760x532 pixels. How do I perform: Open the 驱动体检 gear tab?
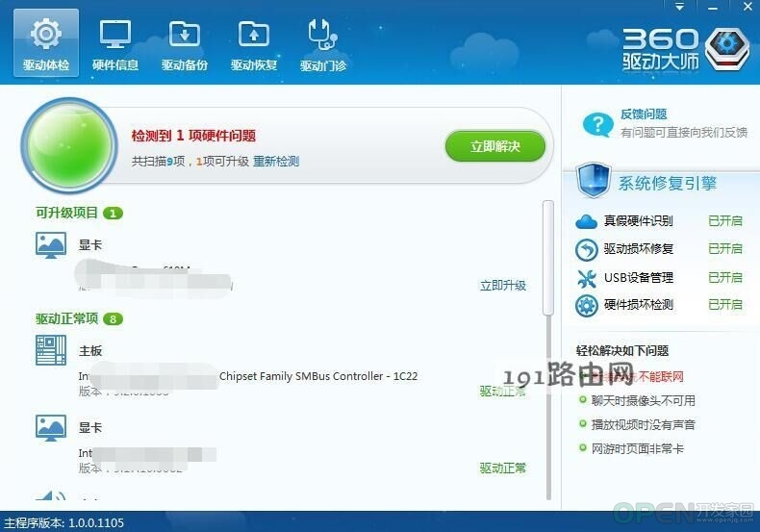pyautogui.click(x=46, y=43)
